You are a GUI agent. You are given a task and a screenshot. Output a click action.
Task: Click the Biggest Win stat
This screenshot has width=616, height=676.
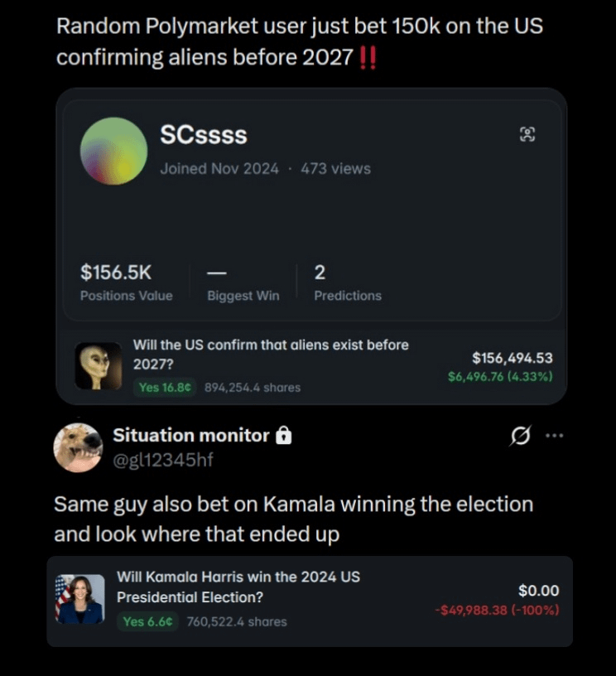(243, 282)
